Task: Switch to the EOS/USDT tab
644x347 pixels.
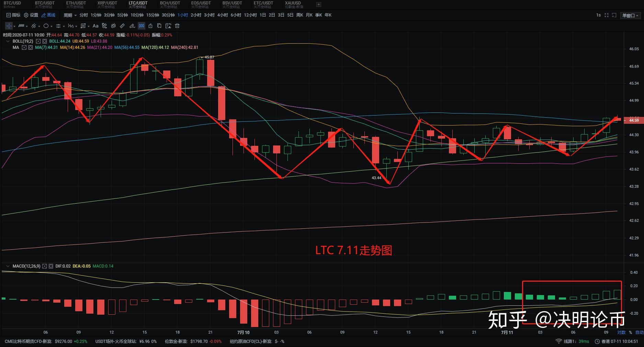Action: tap(201, 4)
